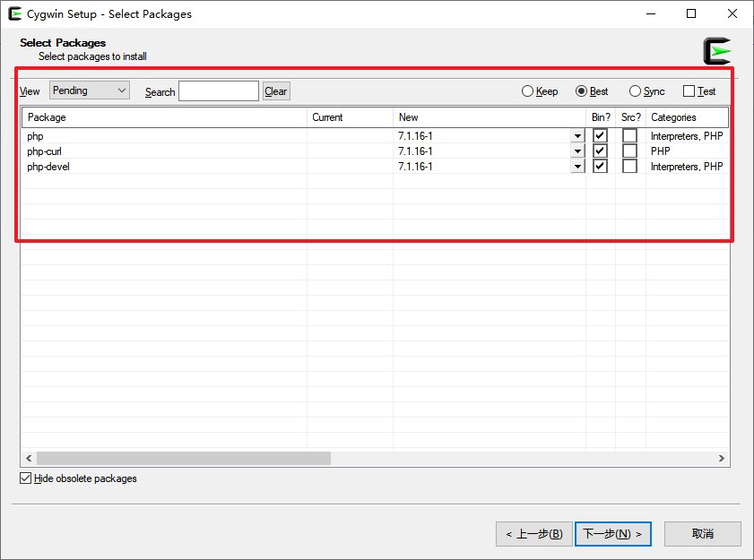Click the horizontal scrollbar right arrow
Viewport: 754px width, 560px height.
722,458
